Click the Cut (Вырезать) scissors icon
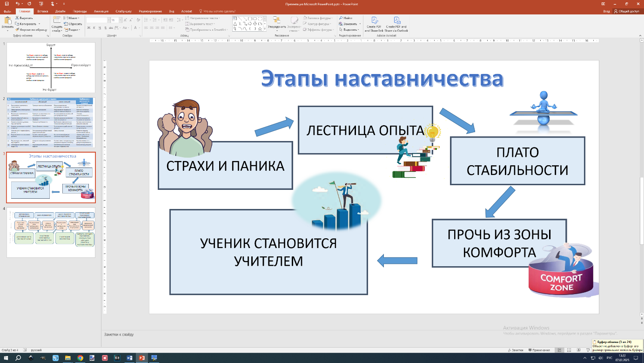The width and height of the screenshot is (644, 363). (17, 18)
